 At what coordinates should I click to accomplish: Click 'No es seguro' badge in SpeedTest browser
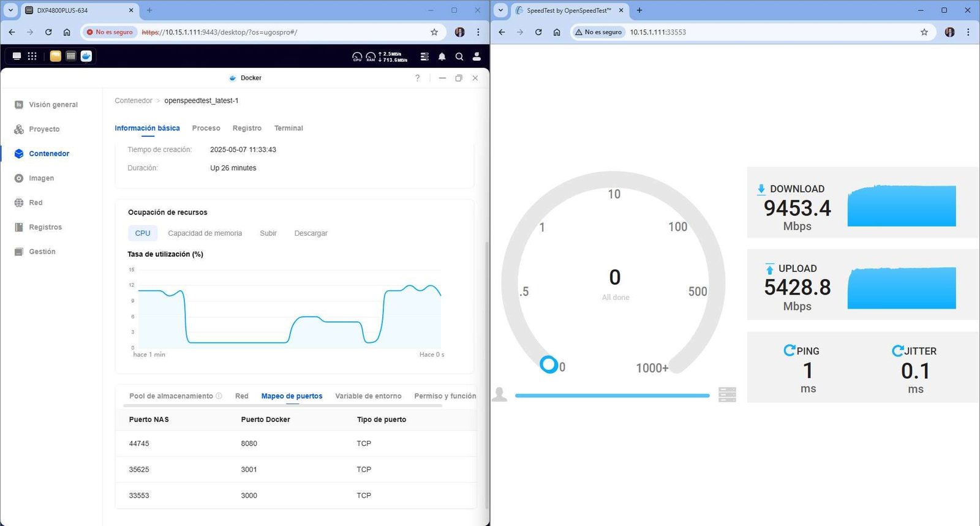(x=598, y=32)
